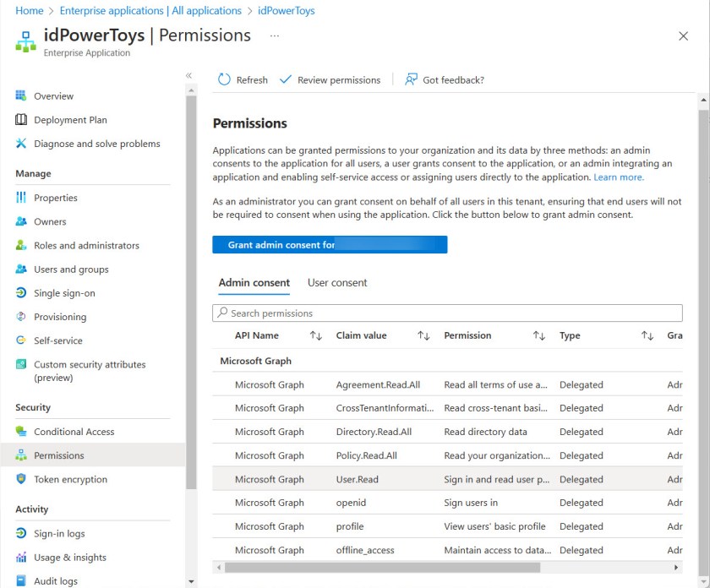Click the Token encryption shield icon
Image resolution: width=710 pixels, height=588 pixels.
(21, 478)
